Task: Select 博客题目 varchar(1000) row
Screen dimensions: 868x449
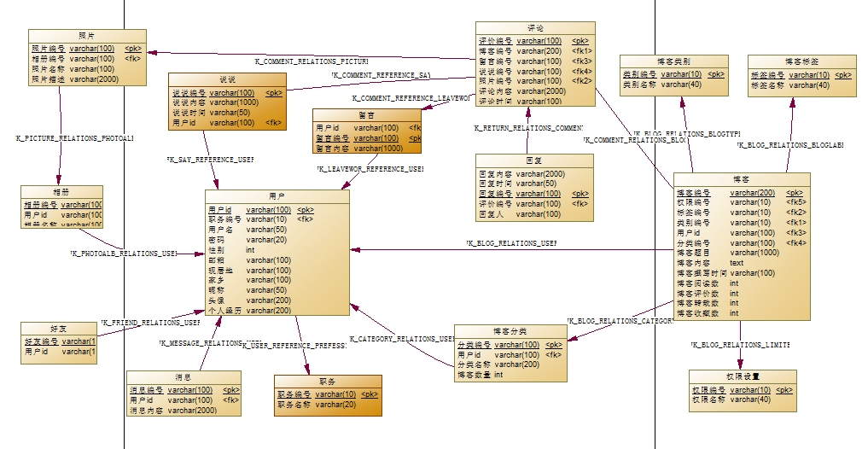Action: (728, 253)
